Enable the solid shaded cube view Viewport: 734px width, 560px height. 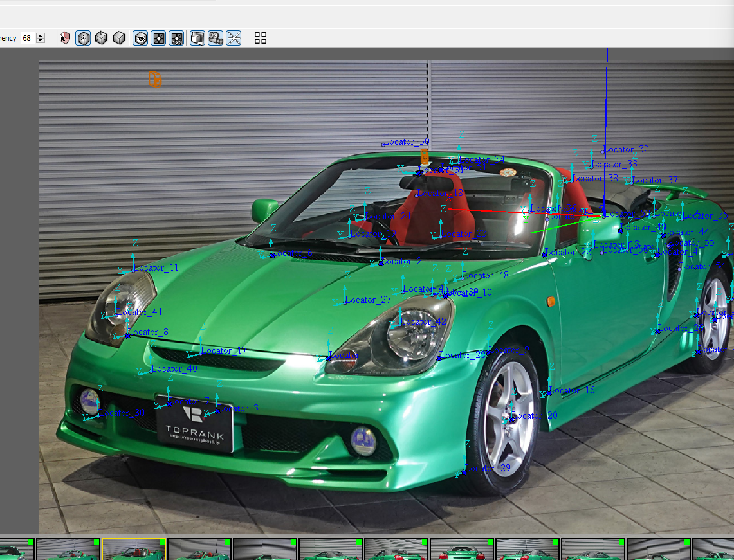click(x=119, y=39)
